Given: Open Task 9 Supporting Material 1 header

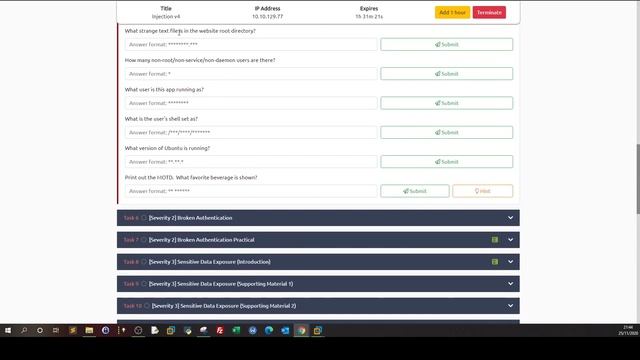Looking at the screenshot, I should point(318,284).
